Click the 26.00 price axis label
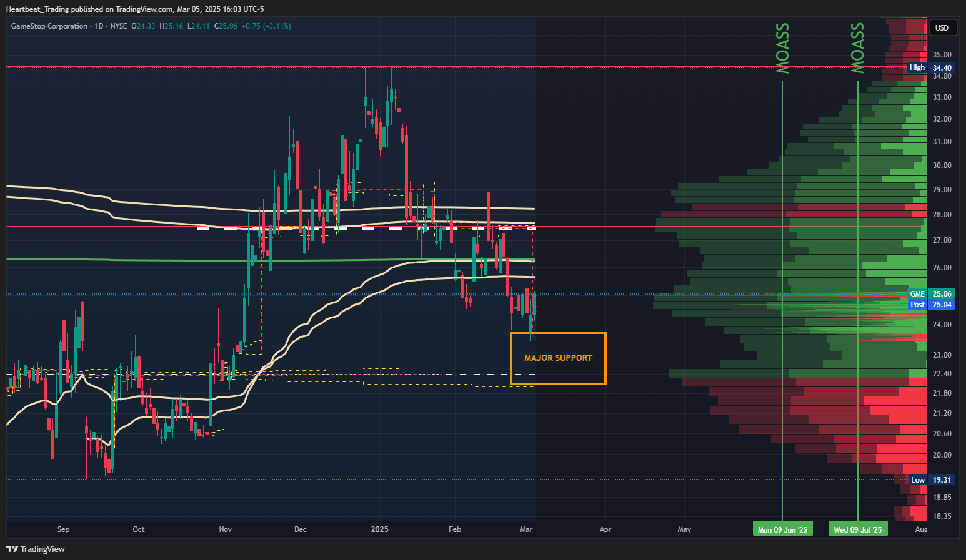The height and width of the screenshot is (560, 966). click(942, 268)
